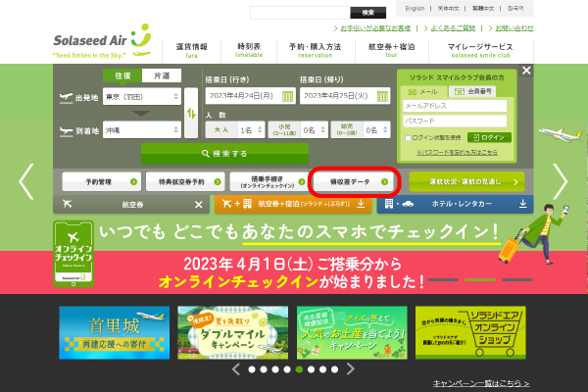Open 首里城 donation banner

click(x=115, y=333)
